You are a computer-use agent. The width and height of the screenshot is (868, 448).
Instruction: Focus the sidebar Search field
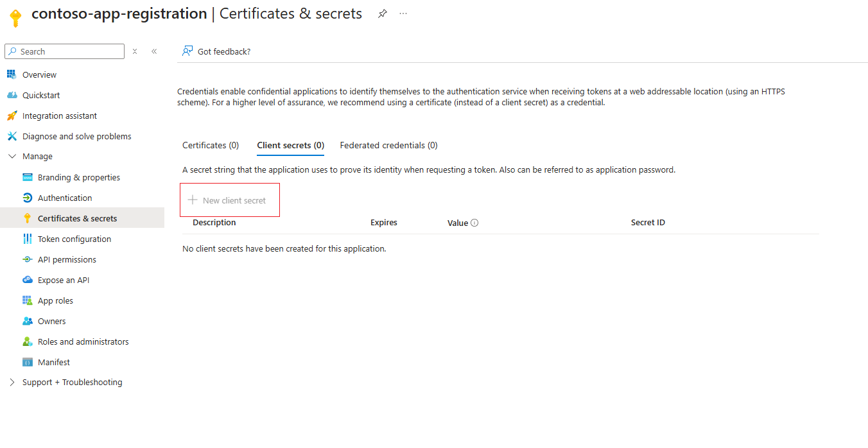click(64, 51)
